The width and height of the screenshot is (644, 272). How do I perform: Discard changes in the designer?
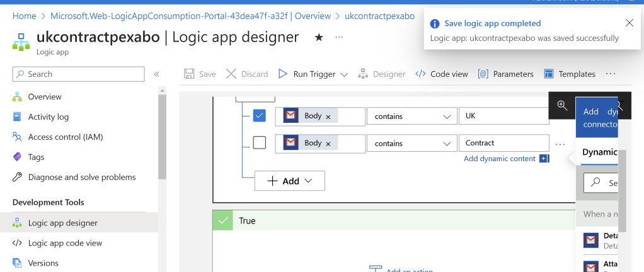(x=247, y=74)
